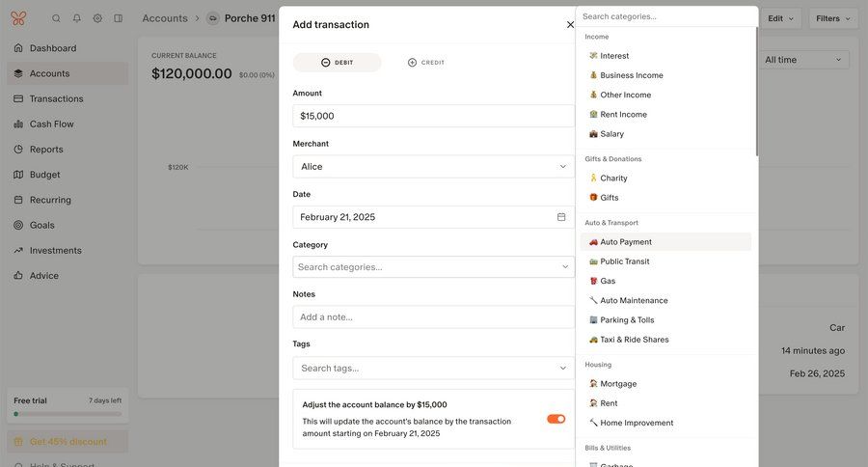Viewport: 868px width, 467px height.
Task: Choose Parking & Tolls category
Action: click(665, 319)
